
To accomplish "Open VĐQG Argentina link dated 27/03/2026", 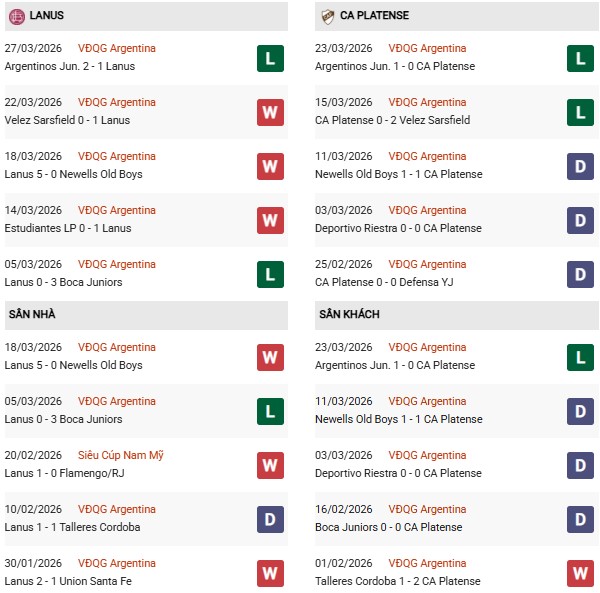I will (x=117, y=48).
